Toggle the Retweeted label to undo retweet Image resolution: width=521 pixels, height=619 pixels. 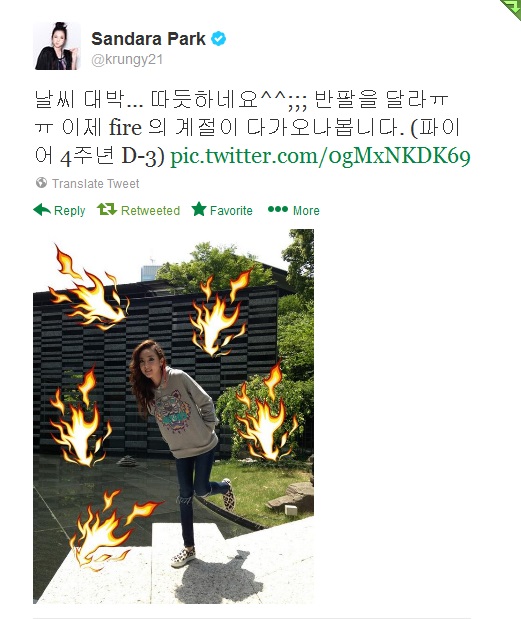point(150,210)
